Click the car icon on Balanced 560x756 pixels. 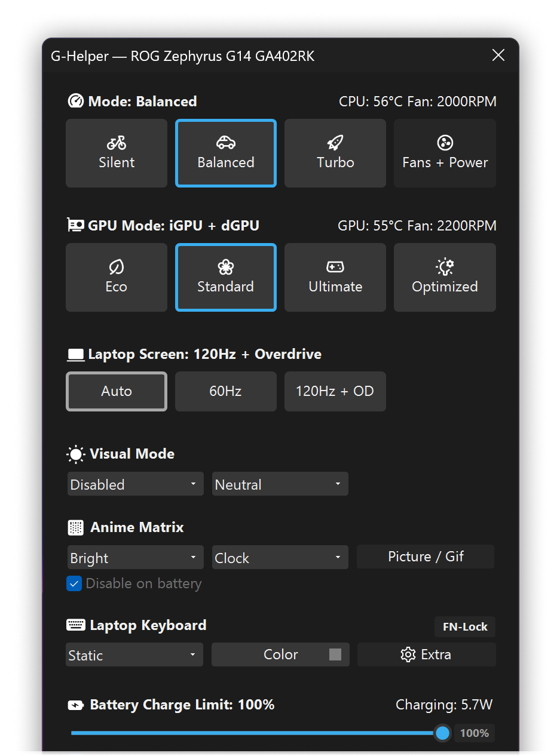tap(226, 143)
